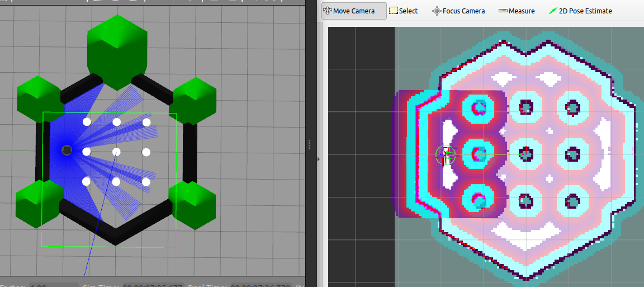The image size is (644, 287).
Task: Select the upper-right green hexagonal pillar
Action: coord(193,100)
